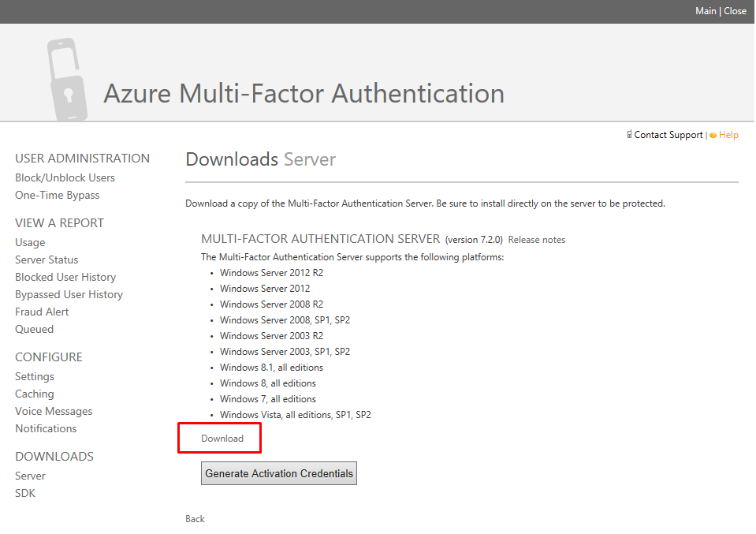756x534 pixels.
Task: Open the Queued report
Action: [x=34, y=329]
